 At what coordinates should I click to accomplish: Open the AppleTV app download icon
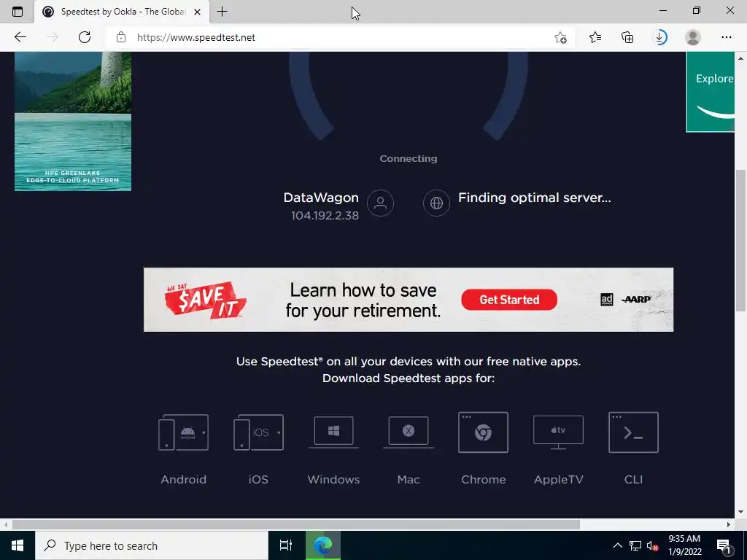558,432
